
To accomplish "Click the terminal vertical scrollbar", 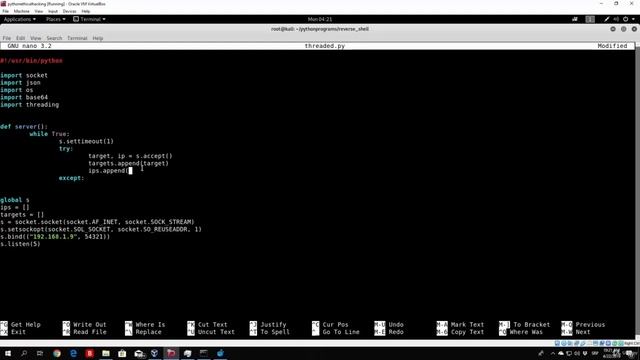I will [x=637, y=190].
